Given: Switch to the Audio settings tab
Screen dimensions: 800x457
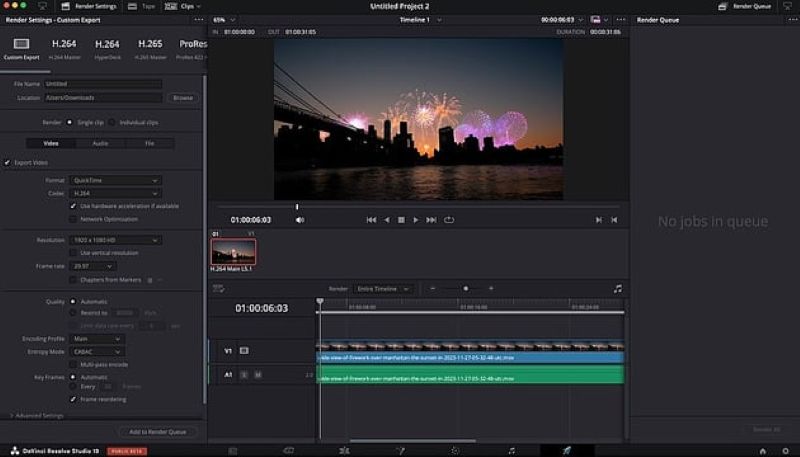Looking at the screenshot, I should 100,143.
